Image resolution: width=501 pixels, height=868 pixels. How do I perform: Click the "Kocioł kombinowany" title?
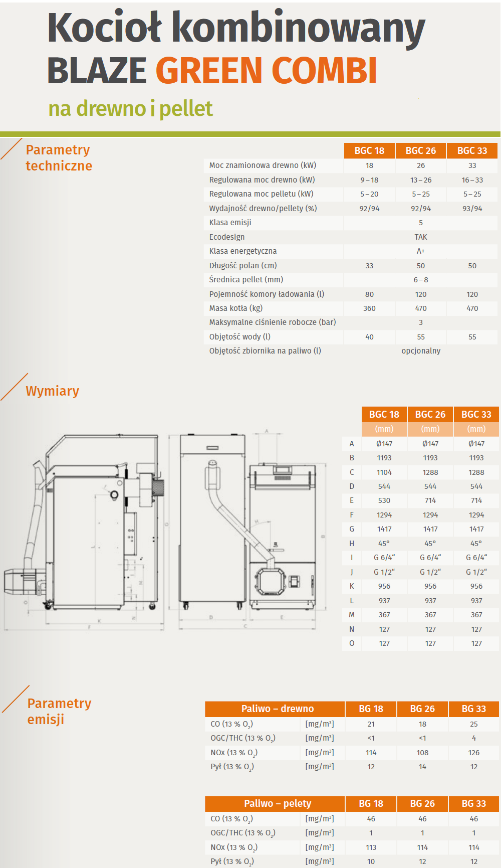(x=236, y=28)
